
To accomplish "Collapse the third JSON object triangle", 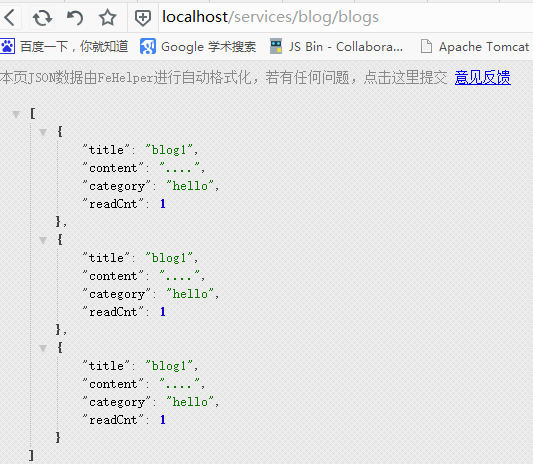I will pyautogui.click(x=43, y=348).
